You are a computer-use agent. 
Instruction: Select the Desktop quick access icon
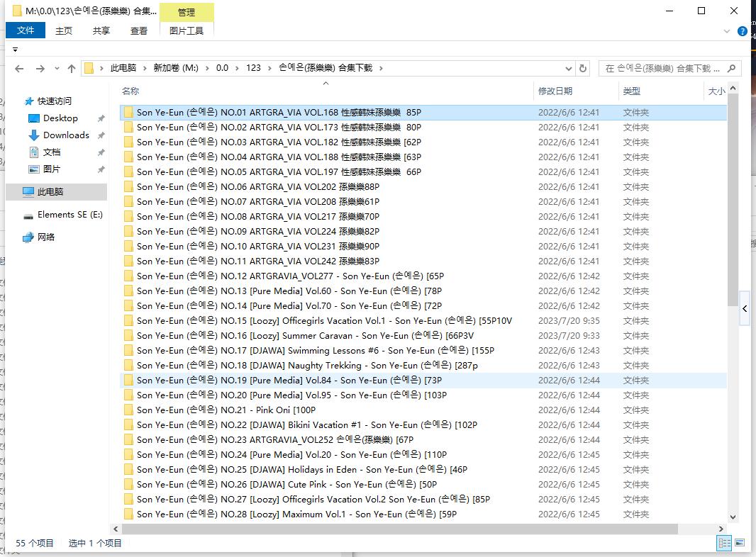(34, 118)
